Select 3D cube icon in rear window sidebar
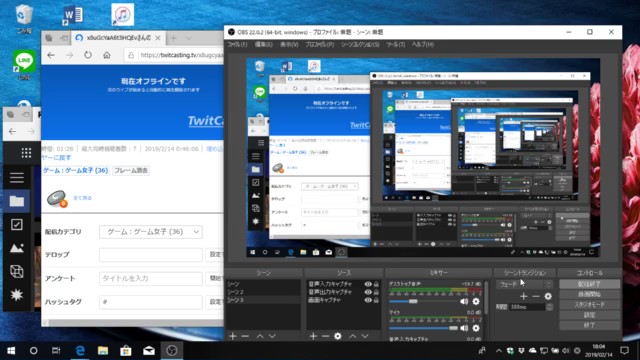The height and width of the screenshot is (360, 640). point(17,271)
